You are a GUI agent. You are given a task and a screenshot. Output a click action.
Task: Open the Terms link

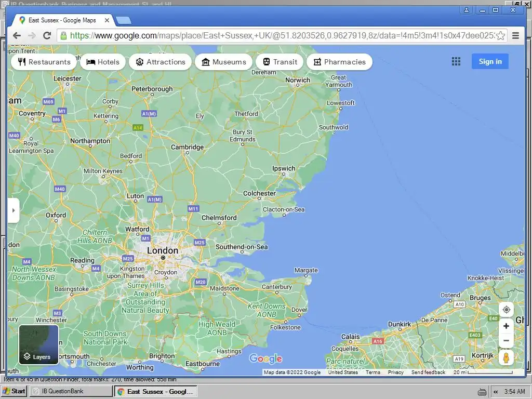click(373, 372)
